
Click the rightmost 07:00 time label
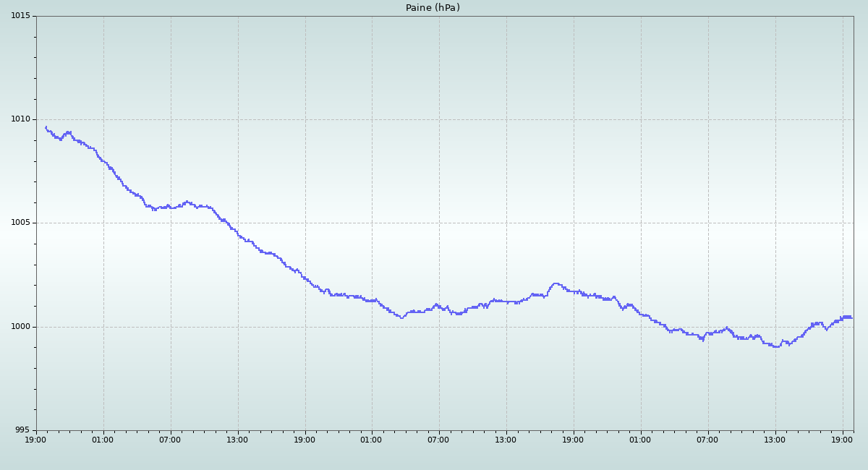tap(707, 439)
